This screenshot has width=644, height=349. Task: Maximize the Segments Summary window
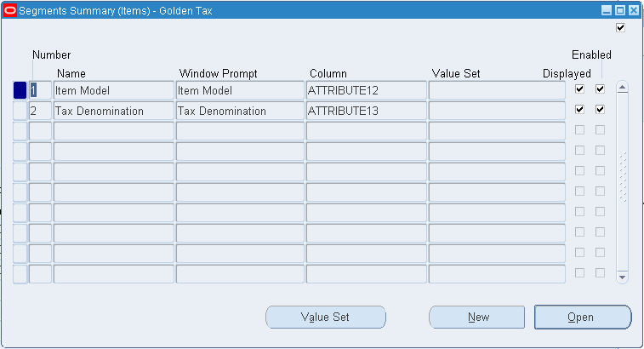(x=620, y=11)
